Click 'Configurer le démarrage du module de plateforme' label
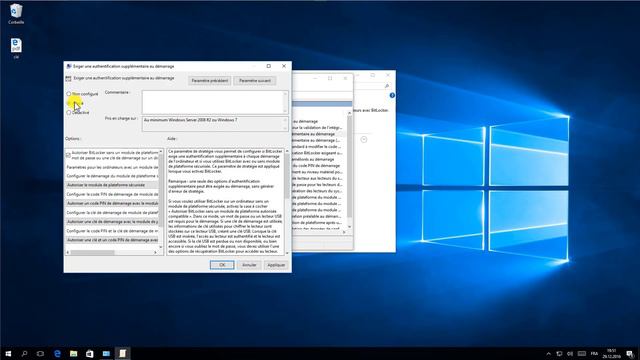The height and width of the screenshot is (360, 640). pyautogui.click(x=112, y=176)
